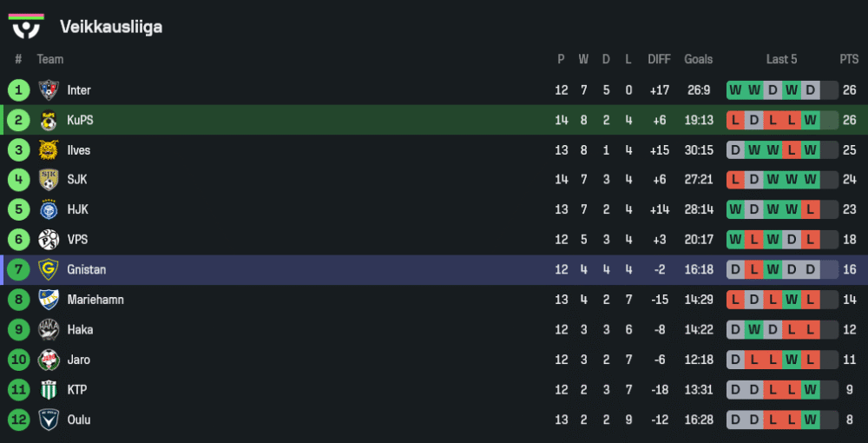Image resolution: width=868 pixels, height=443 pixels.
Task: Open the Mariehamn team name link
Action: coord(95,300)
